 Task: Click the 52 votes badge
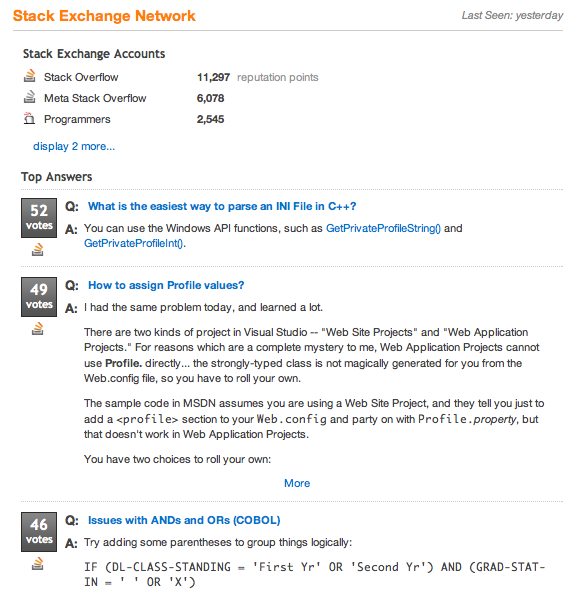(39, 218)
